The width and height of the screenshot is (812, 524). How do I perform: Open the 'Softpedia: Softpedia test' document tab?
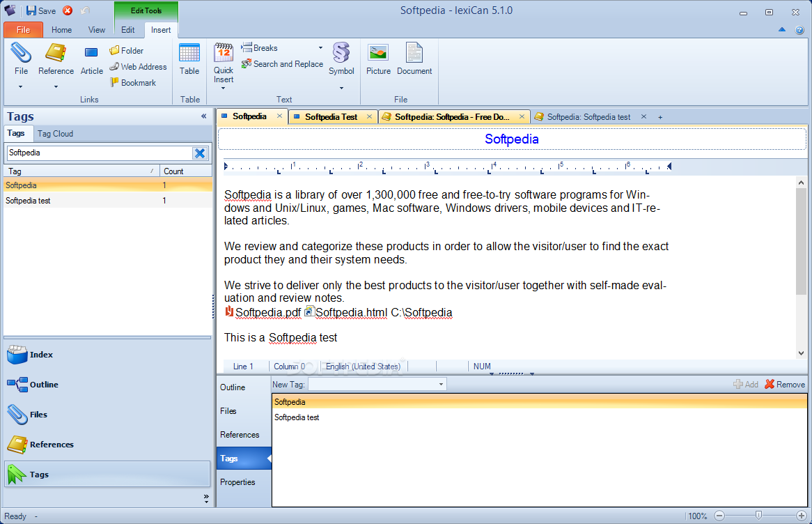coord(588,117)
